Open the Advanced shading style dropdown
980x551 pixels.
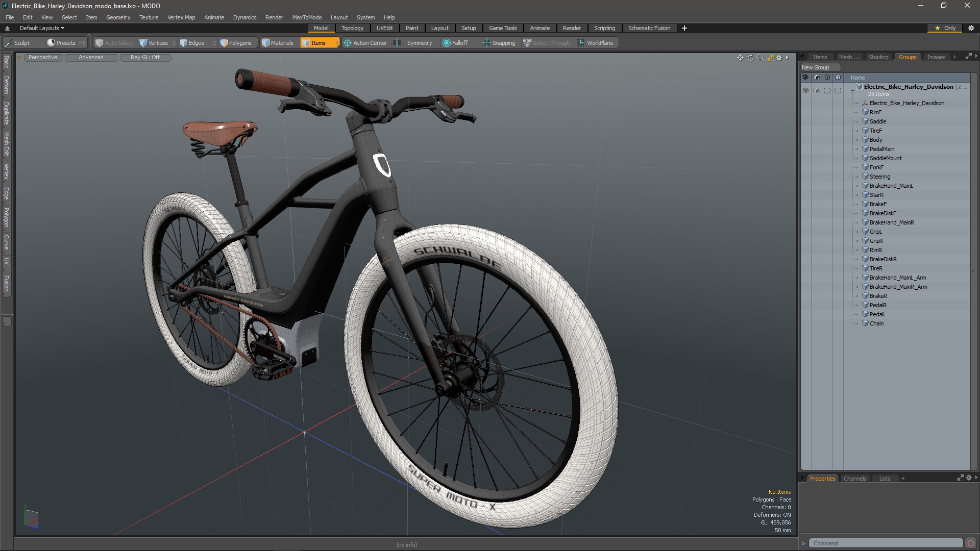(x=91, y=58)
